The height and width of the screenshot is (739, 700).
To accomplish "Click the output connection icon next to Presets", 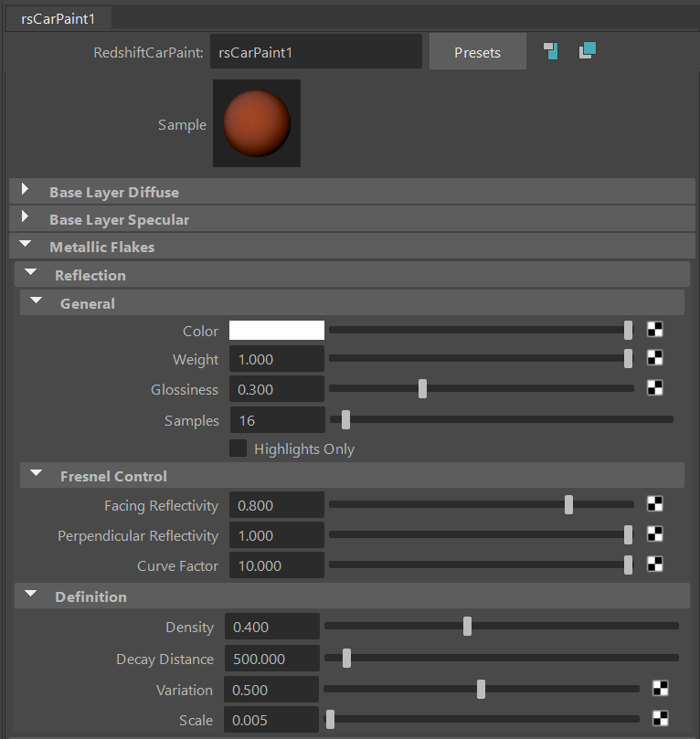I will tap(588, 50).
